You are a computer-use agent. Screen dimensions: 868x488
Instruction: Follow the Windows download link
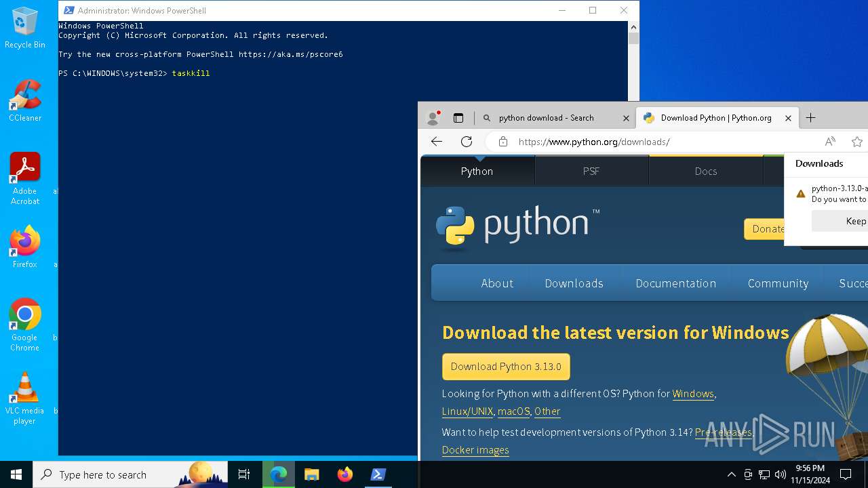point(693,394)
